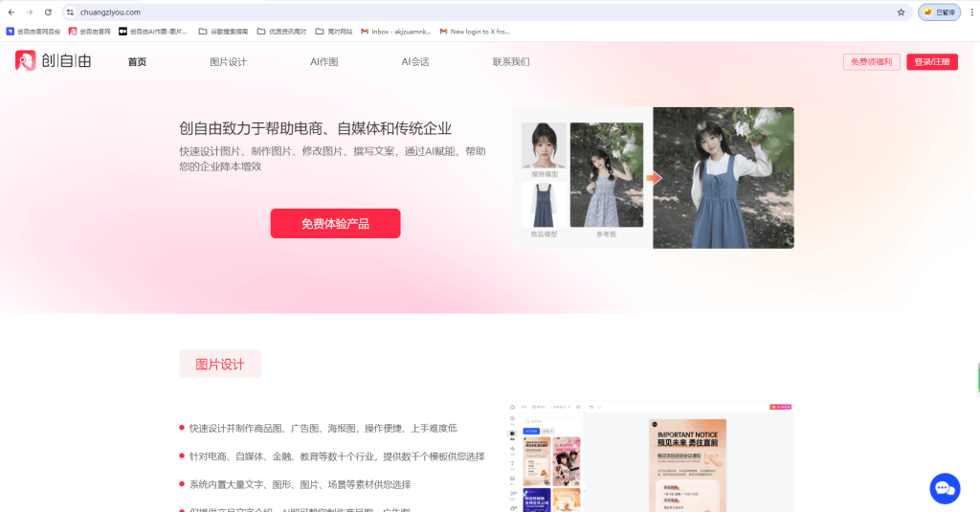Open the 'New login to X' Gmail bookmark
980x512 pixels.
tap(475, 32)
